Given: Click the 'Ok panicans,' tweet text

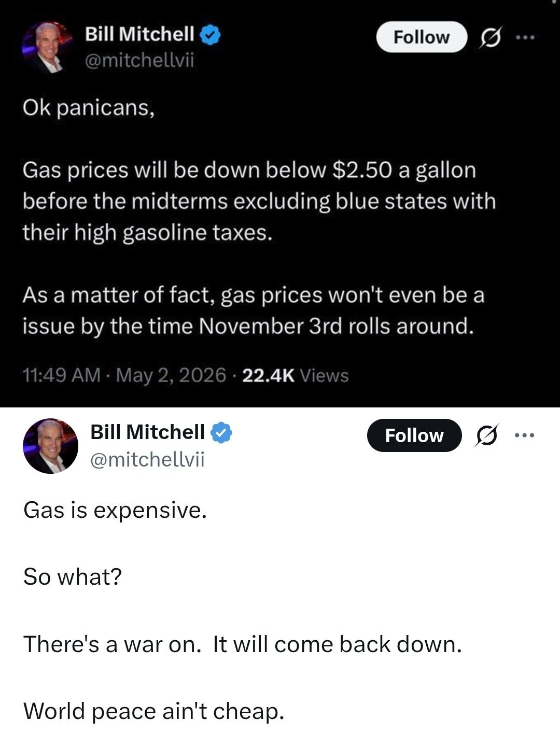Looking at the screenshot, I should 89,108.
